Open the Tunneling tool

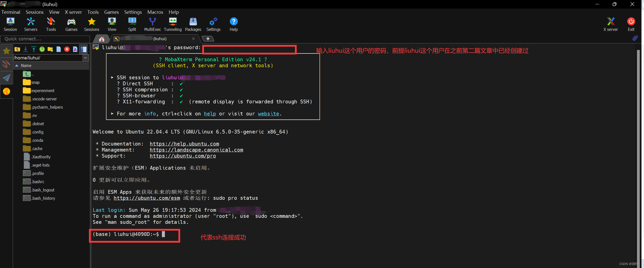pyautogui.click(x=173, y=24)
